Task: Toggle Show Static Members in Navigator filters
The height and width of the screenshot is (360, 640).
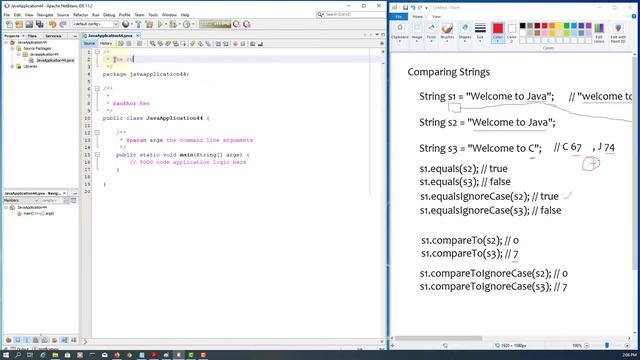Action: tap(27, 340)
